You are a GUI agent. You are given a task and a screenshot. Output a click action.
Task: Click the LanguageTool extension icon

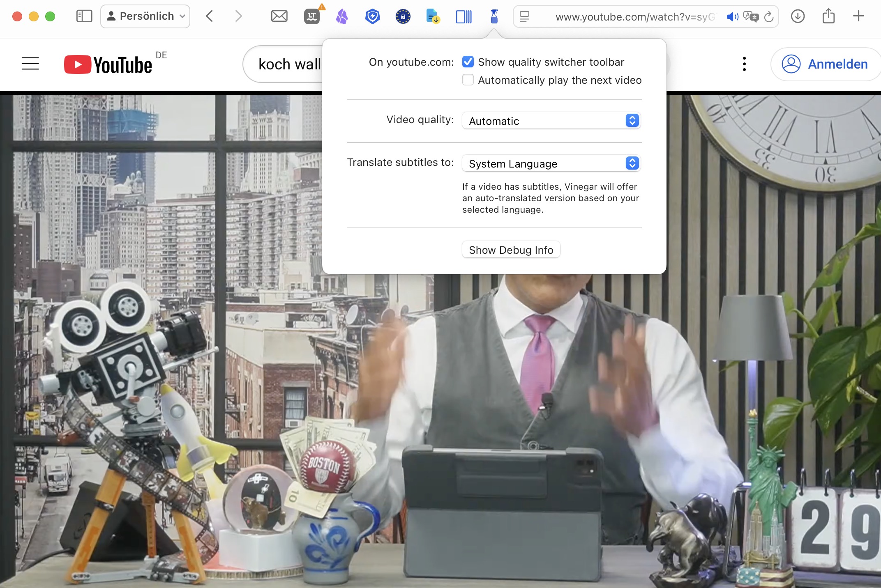point(312,16)
